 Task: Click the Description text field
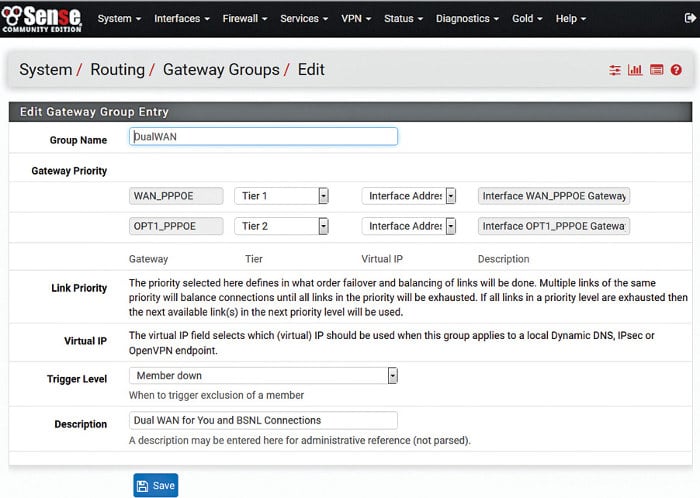coord(263,420)
